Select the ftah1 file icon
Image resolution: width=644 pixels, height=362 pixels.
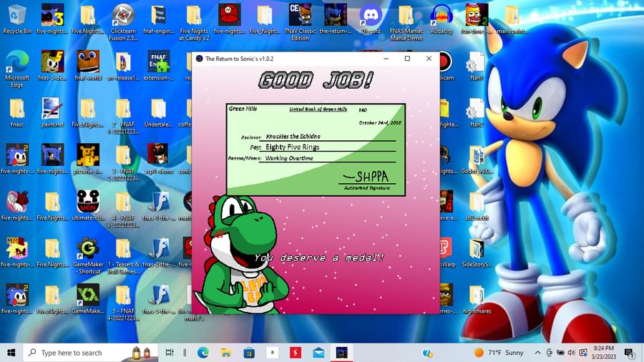(x=477, y=66)
